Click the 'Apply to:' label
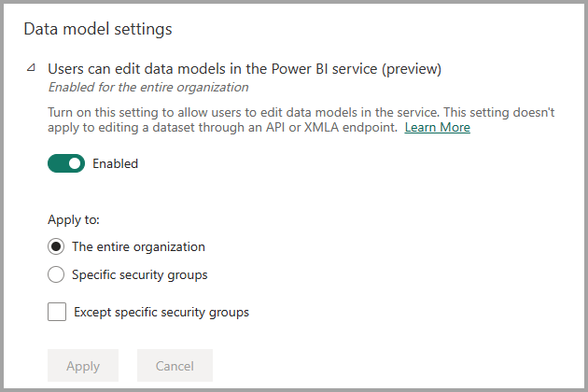The height and width of the screenshot is (392, 588). [74, 220]
